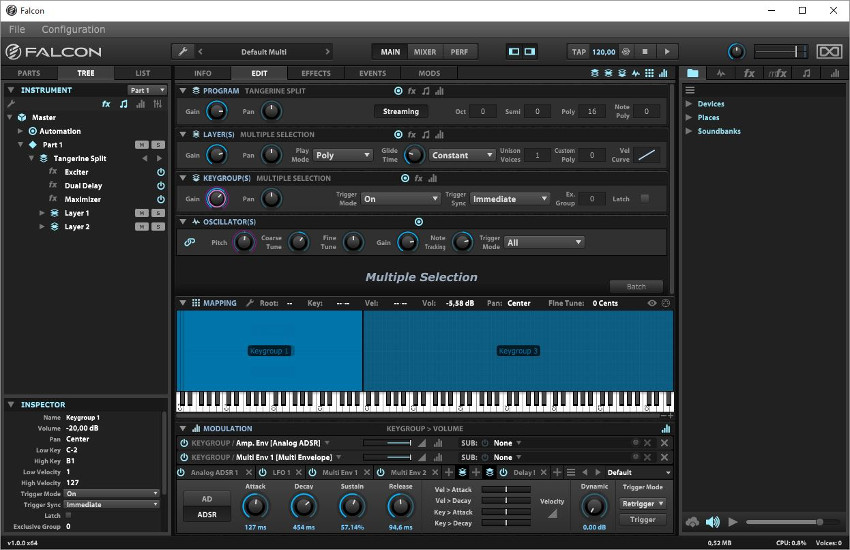
Task: Show event processors in instrument tree
Action: [124, 104]
